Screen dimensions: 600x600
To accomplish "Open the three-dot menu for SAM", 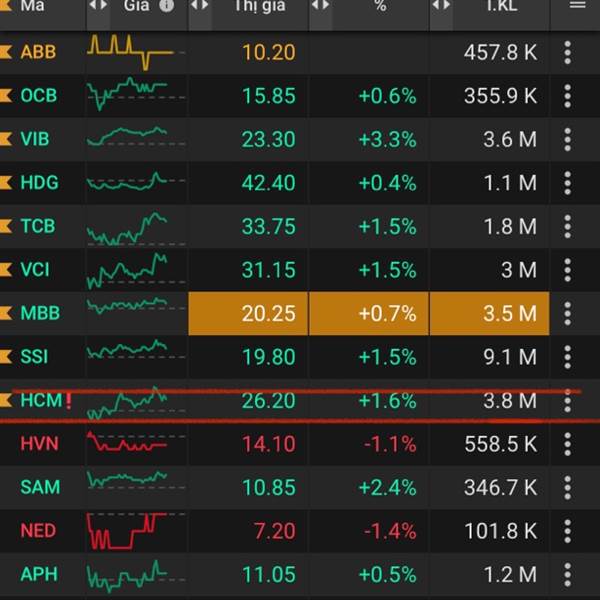I will click(567, 488).
